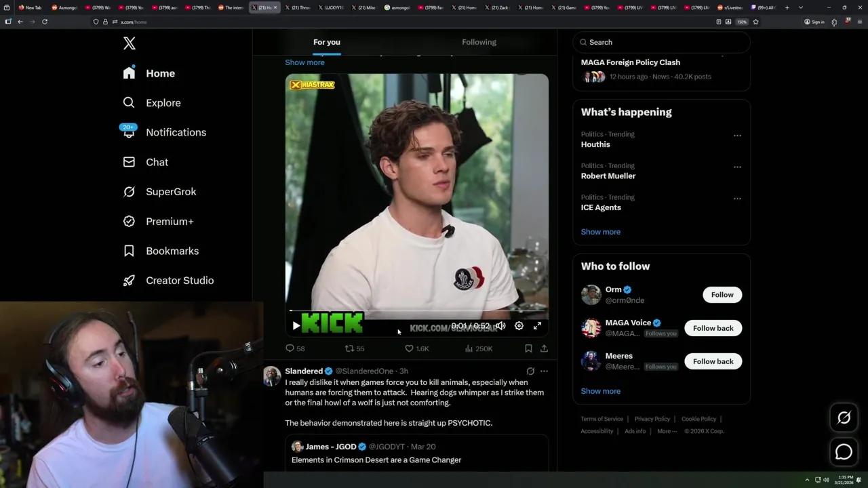
Task: Like the video post (1.6K likes)
Action: [x=416, y=348]
